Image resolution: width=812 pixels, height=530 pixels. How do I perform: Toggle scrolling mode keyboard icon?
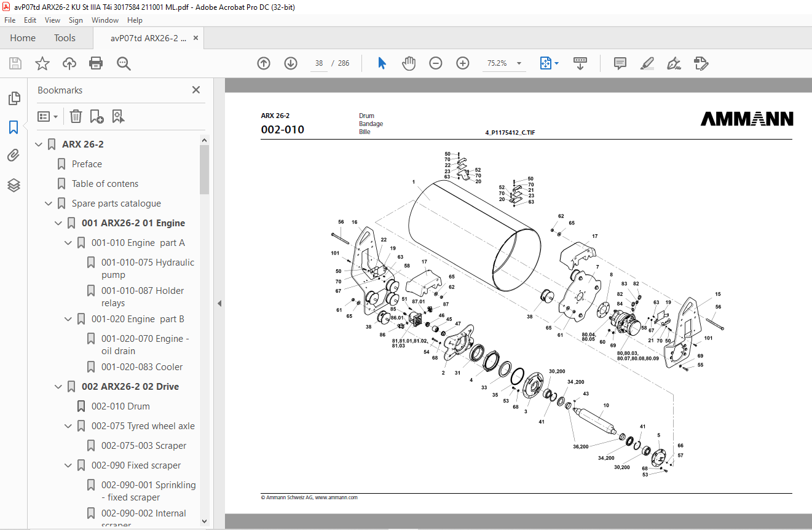[580, 63]
